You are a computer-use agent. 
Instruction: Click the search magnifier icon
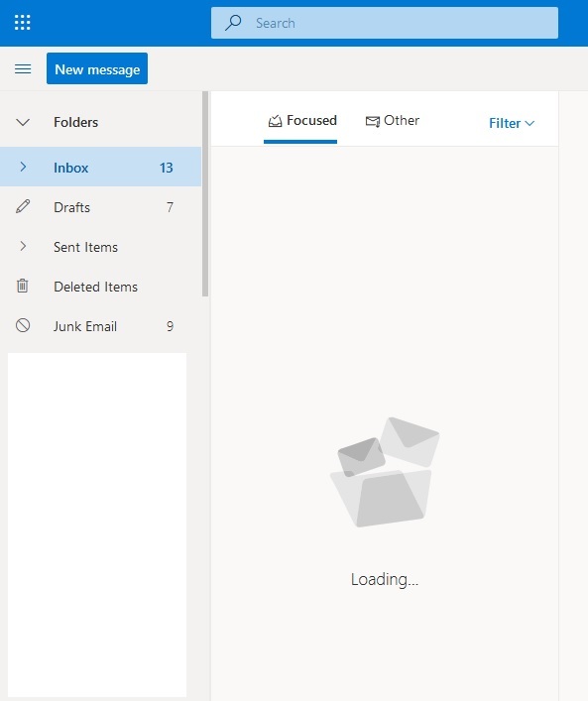(233, 23)
